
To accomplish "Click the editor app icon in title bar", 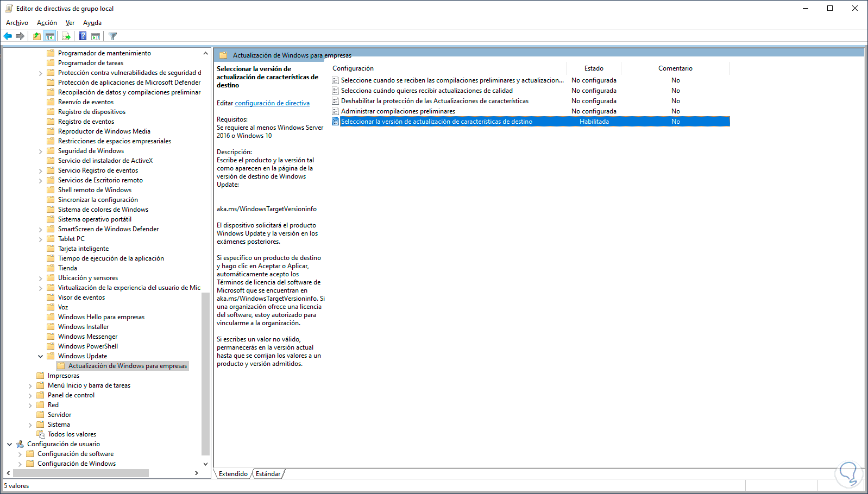I will pos(9,8).
